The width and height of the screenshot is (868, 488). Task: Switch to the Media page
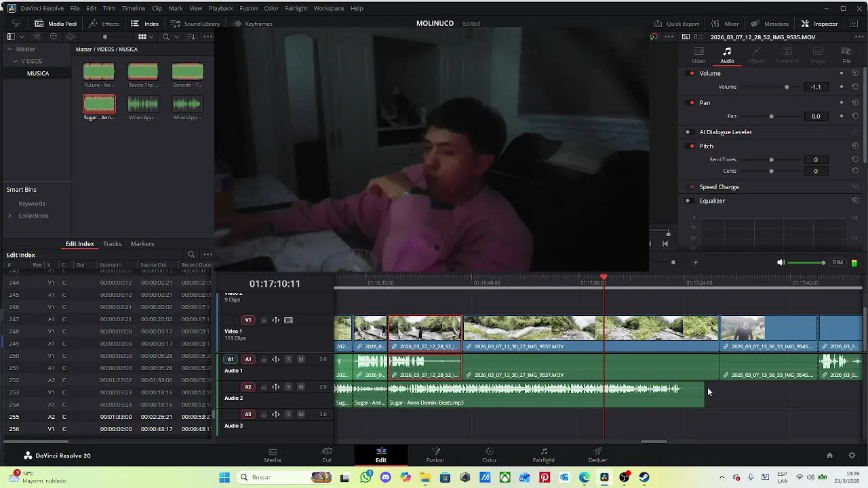pyautogui.click(x=273, y=455)
